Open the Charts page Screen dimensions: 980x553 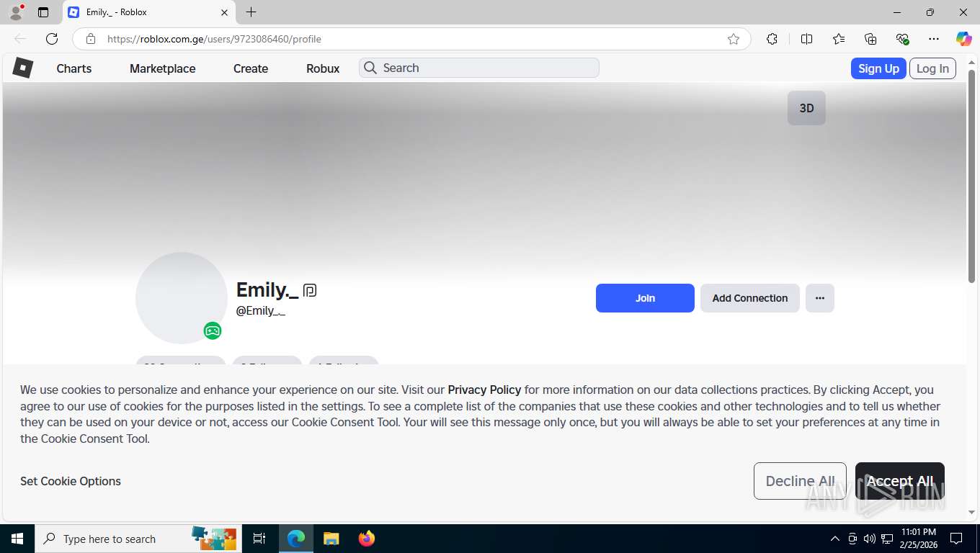[74, 68]
